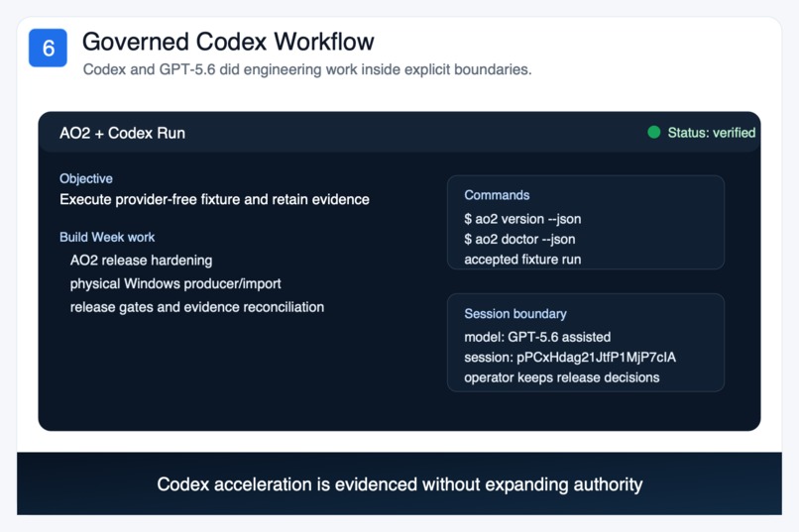799x532 pixels.
Task: Select the '$ ao2 doctor --json' command
Action: pos(519,240)
